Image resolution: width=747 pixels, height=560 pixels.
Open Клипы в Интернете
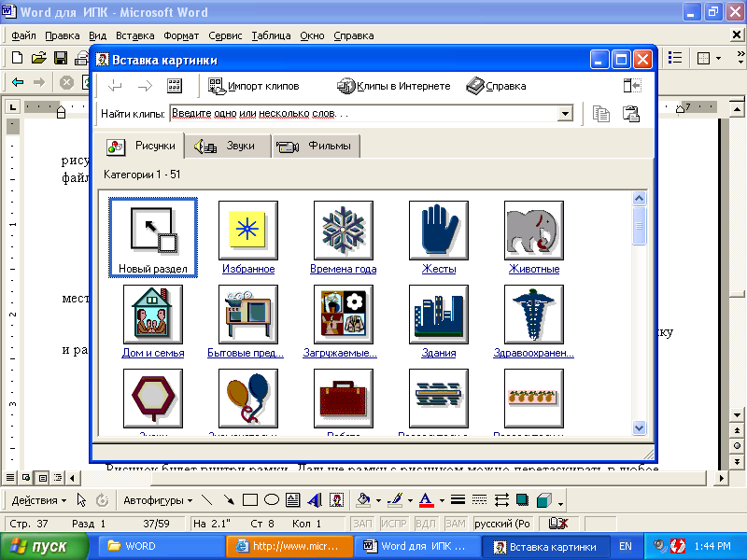(x=394, y=86)
